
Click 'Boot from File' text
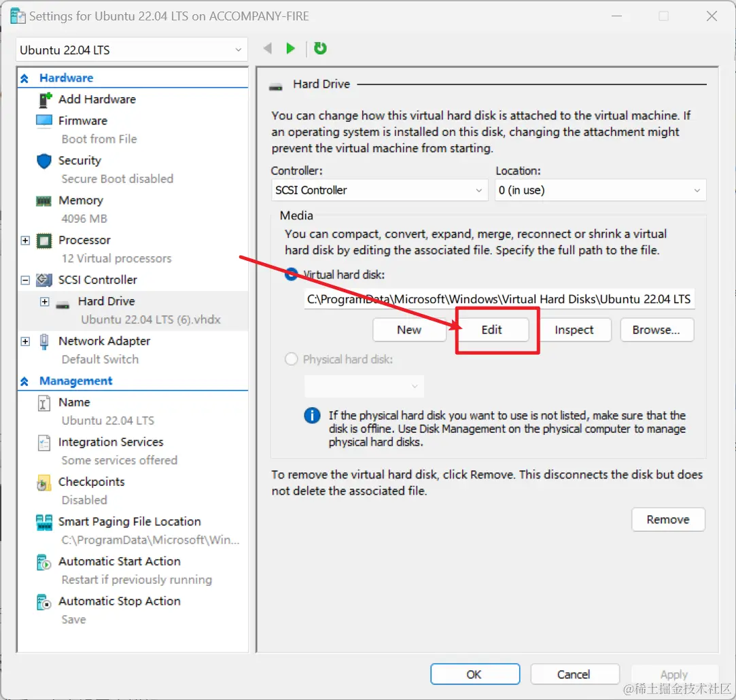(x=99, y=139)
